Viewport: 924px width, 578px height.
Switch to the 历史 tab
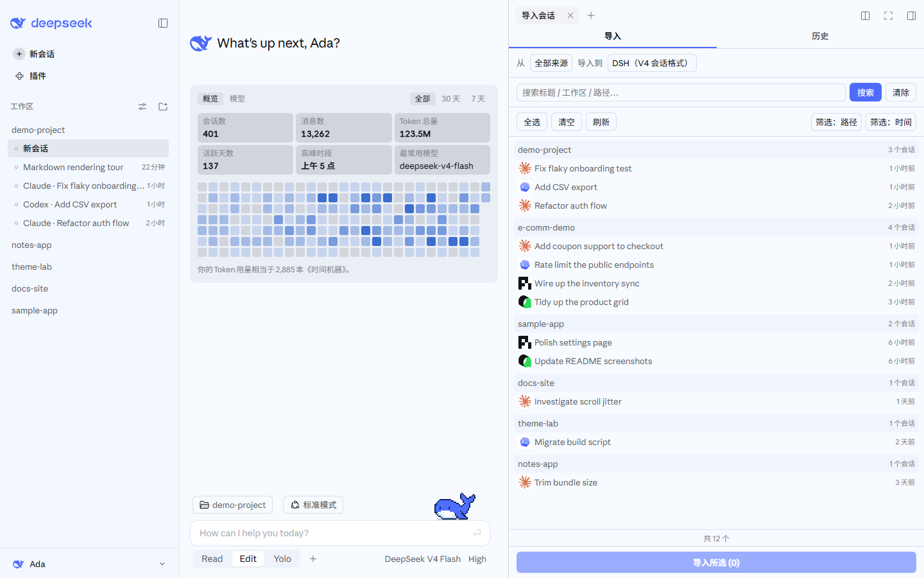tap(820, 36)
